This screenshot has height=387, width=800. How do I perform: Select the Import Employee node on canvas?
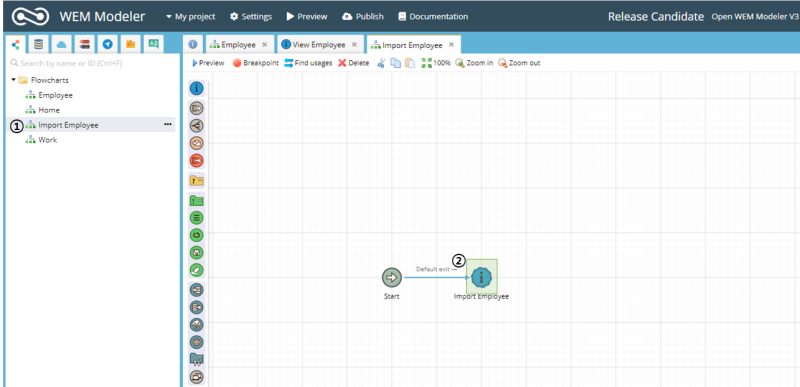481,277
